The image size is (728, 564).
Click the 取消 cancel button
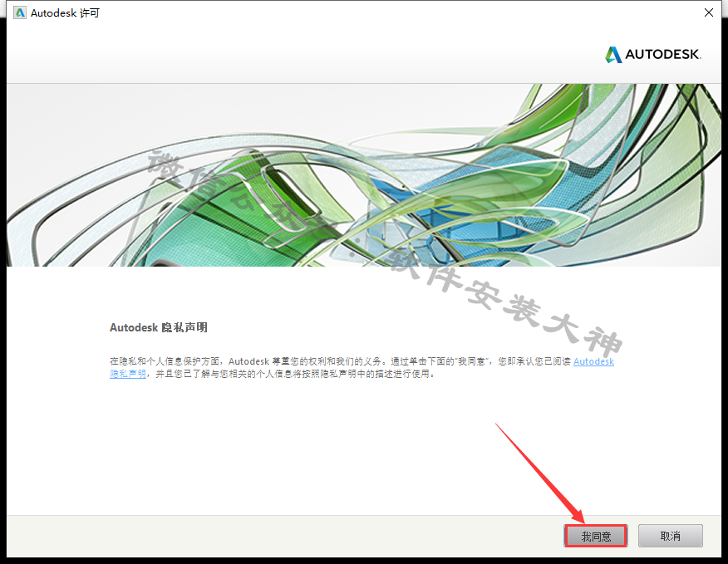(x=670, y=536)
